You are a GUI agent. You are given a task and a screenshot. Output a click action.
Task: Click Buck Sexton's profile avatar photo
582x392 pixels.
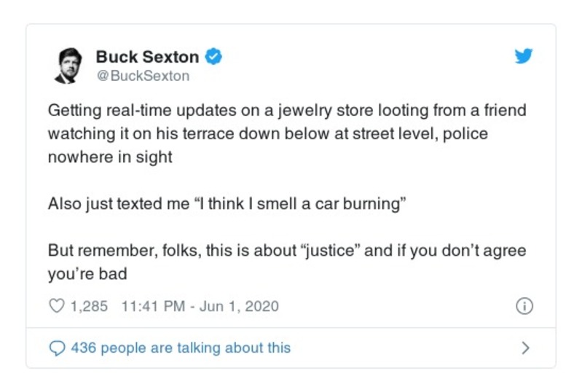tap(68, 66)
